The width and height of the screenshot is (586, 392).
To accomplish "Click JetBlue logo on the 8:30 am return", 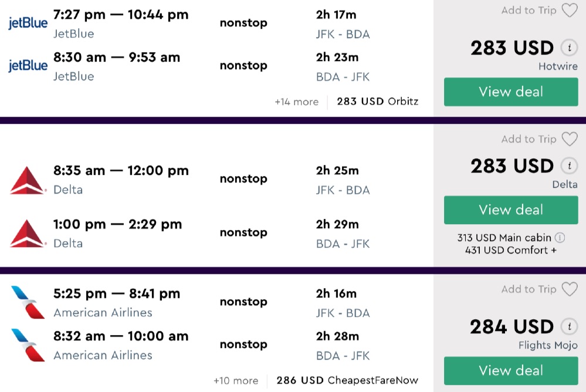I will (x=28, y=66).
